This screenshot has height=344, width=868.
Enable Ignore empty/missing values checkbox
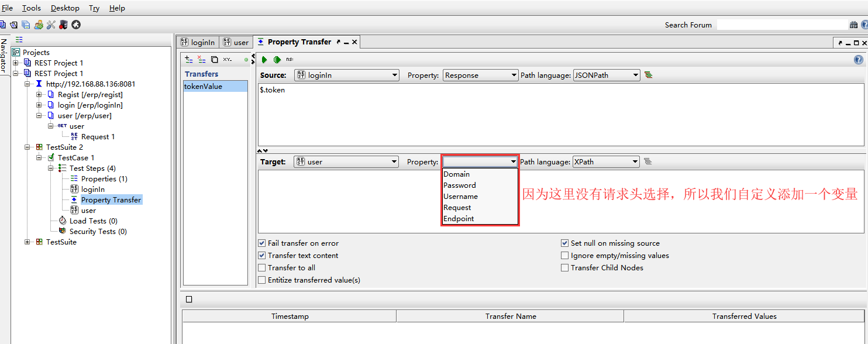(564, 256)
